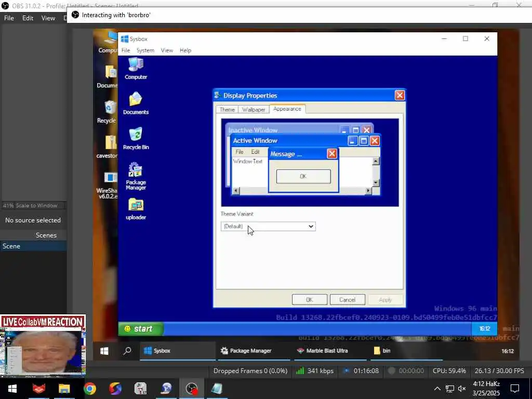Open the Computer icon inside Sysbox desktop
This screenshot has width=532, height=399.
click(136, 69)
